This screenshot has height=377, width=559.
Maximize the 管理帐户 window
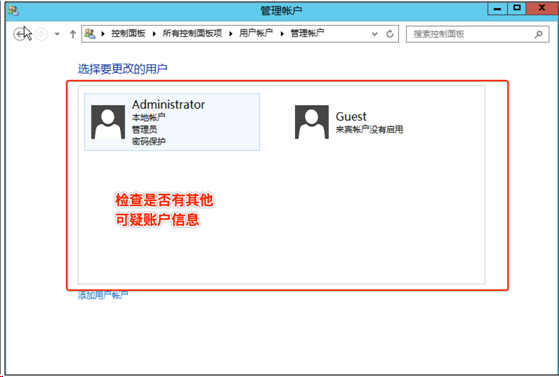(517, 9)
